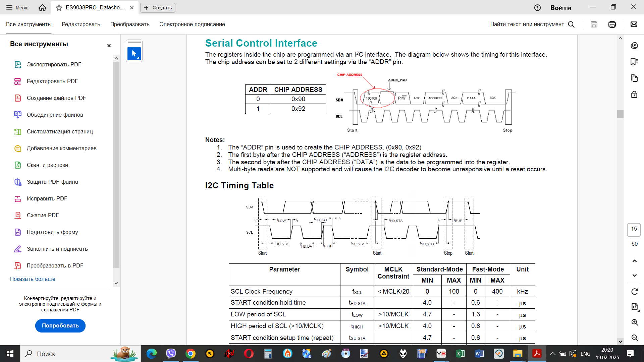Open Заполнить и подписать tool
The width and height of the screenshot is (644, 362).
57,249
